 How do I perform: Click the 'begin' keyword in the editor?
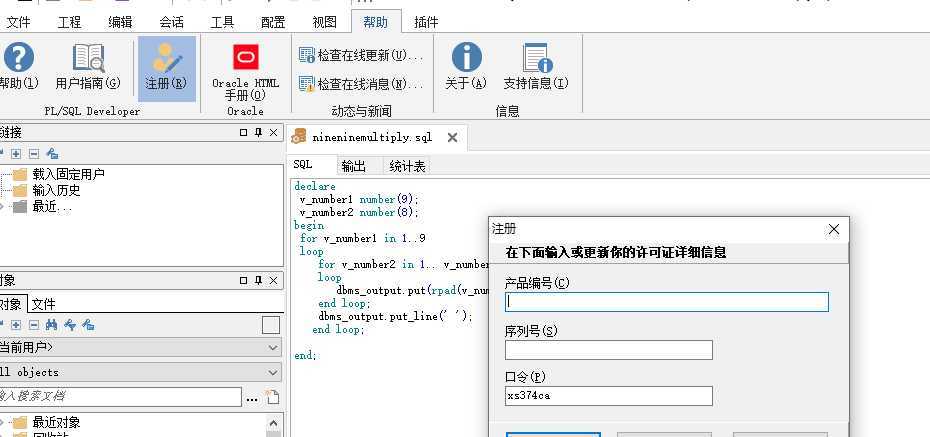(309, 225)
